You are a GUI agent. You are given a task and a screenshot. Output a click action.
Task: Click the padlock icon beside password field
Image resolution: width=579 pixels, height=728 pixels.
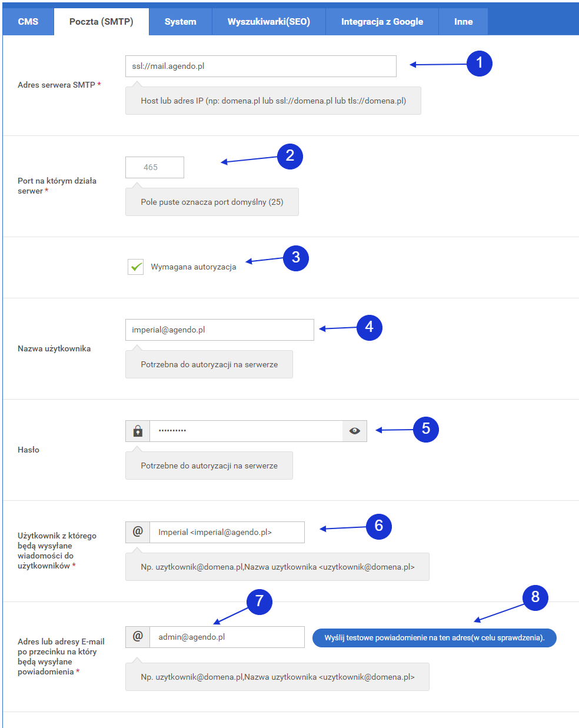click(138, 431)
